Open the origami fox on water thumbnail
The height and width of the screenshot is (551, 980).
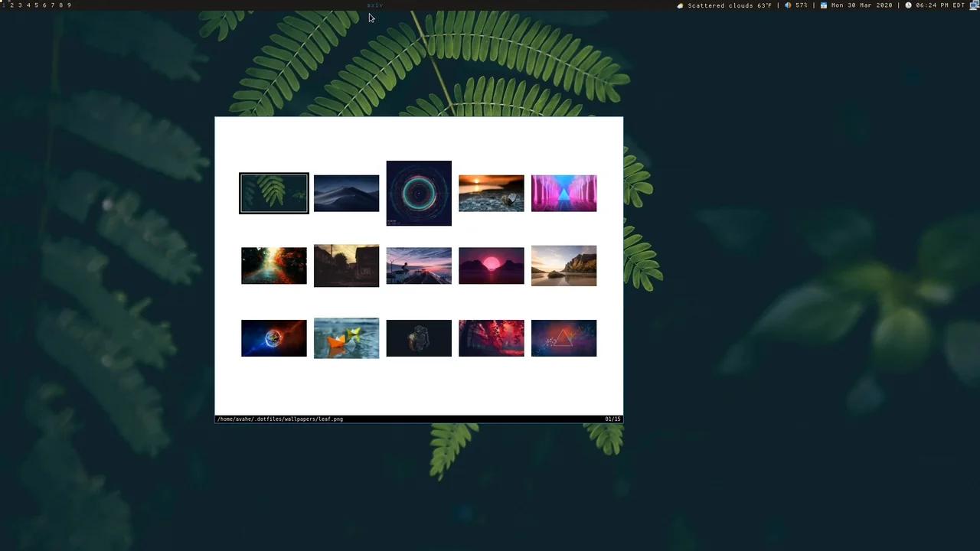click(x=346, y=337)
